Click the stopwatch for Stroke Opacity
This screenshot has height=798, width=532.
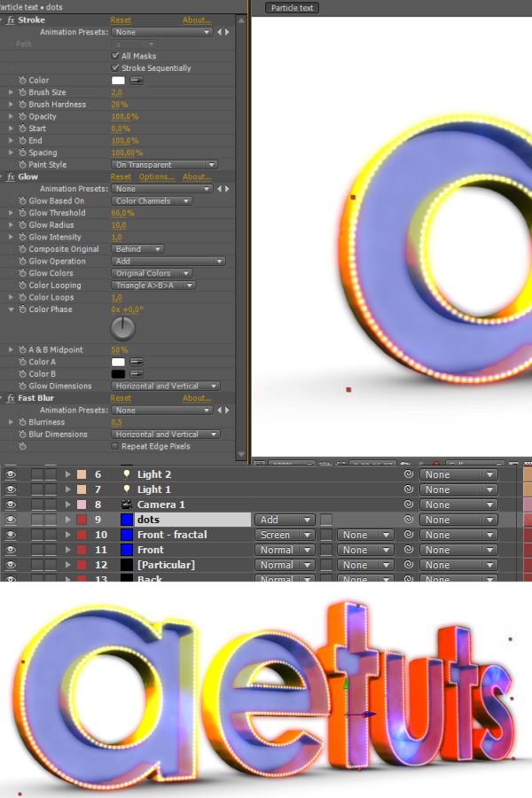coord(22,116)
